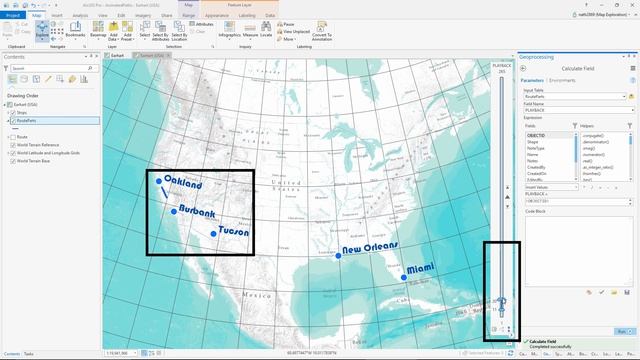List layers by editing

[x=48, y=79]
